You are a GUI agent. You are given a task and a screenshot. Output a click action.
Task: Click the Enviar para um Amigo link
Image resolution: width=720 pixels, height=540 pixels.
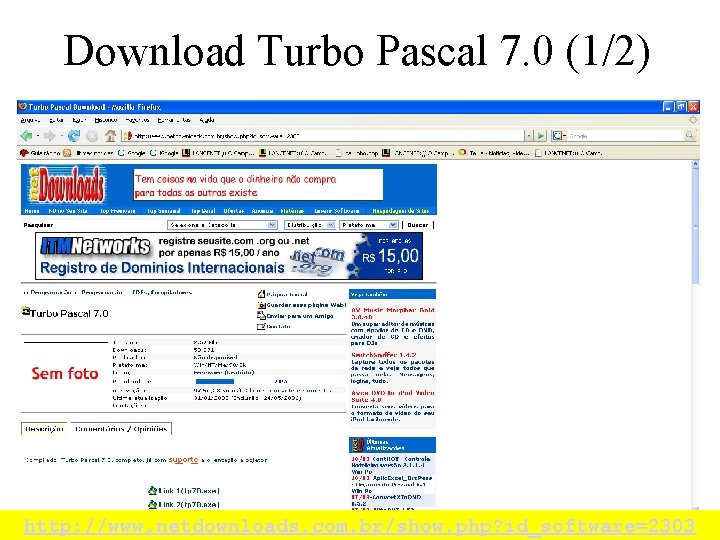click(300, 316)
